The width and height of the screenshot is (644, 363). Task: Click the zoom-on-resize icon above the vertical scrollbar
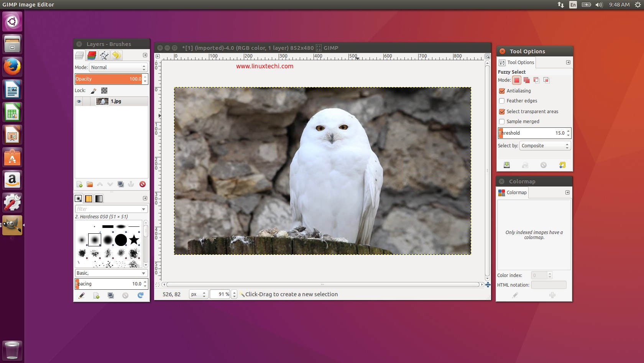point(488,56)
